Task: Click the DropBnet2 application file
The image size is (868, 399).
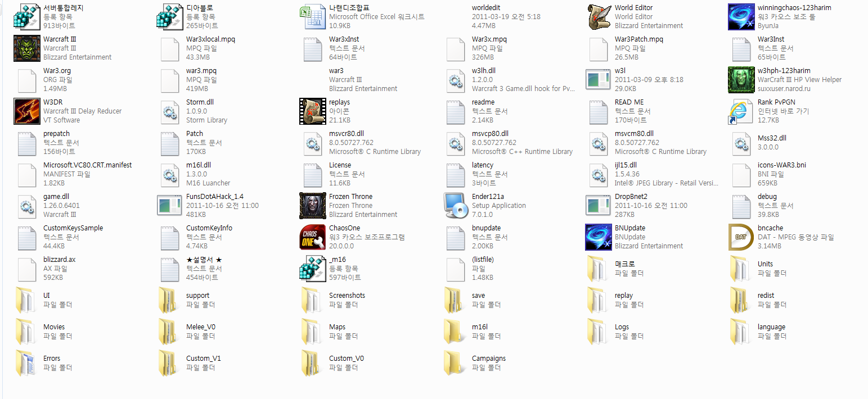Action: coord(599,206)
